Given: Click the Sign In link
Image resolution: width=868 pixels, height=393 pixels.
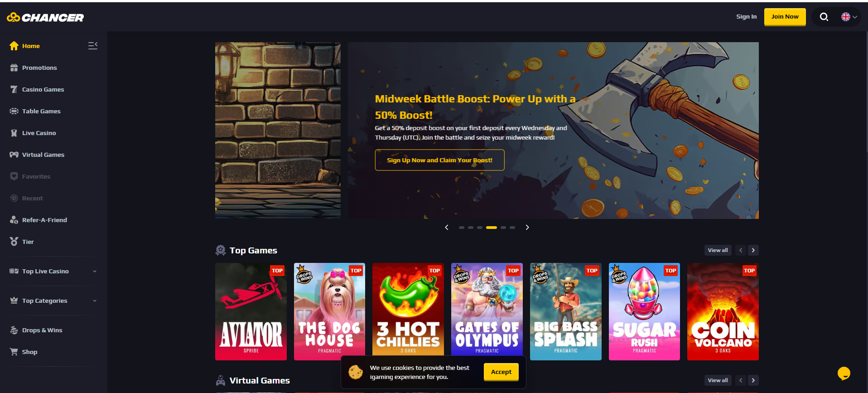Looking at the screenshot, I should point(746,17).
